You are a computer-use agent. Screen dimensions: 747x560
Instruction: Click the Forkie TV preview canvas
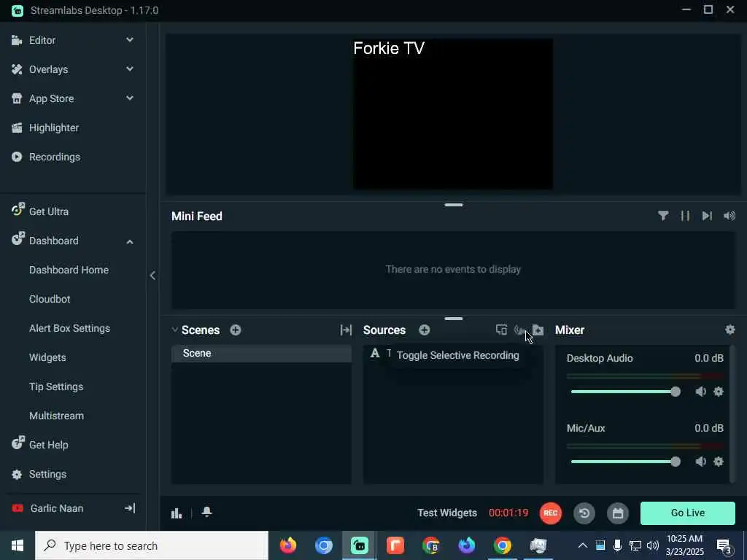click(452, 114)
